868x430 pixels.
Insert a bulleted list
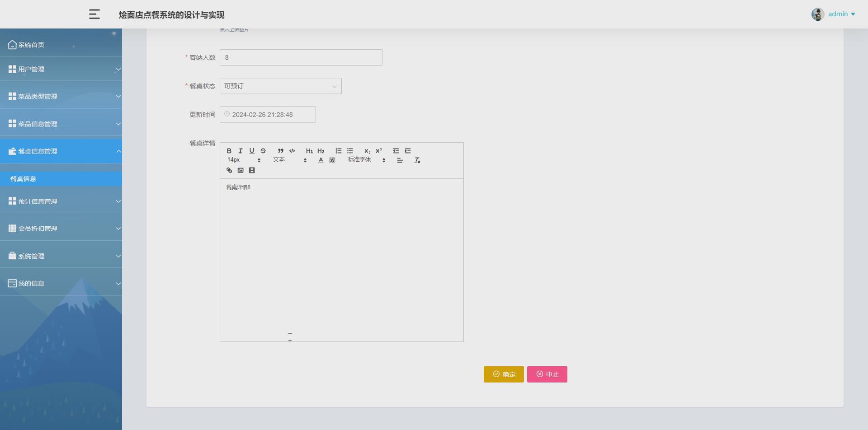click(350, 151)
